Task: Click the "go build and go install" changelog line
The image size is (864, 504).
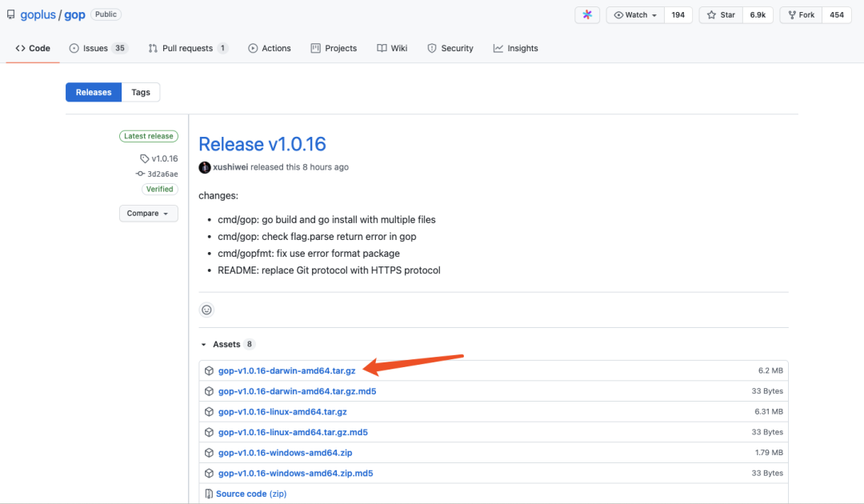Action: point(326,220)
